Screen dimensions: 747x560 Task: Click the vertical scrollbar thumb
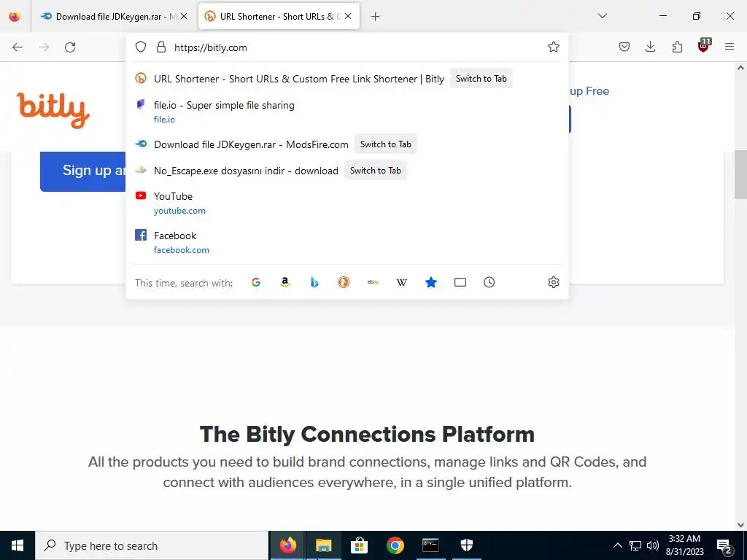(x=740, y=174)
